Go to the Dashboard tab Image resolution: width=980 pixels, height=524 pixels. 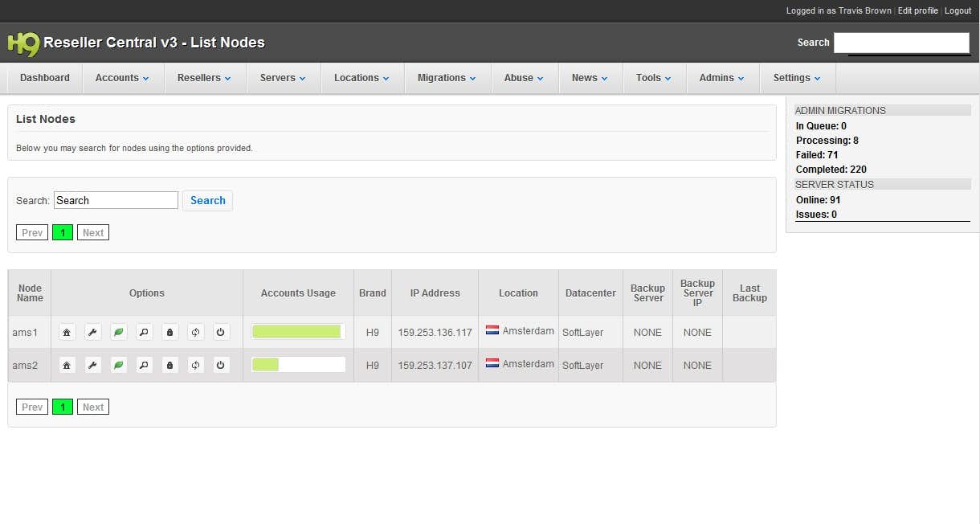[45, 78]
